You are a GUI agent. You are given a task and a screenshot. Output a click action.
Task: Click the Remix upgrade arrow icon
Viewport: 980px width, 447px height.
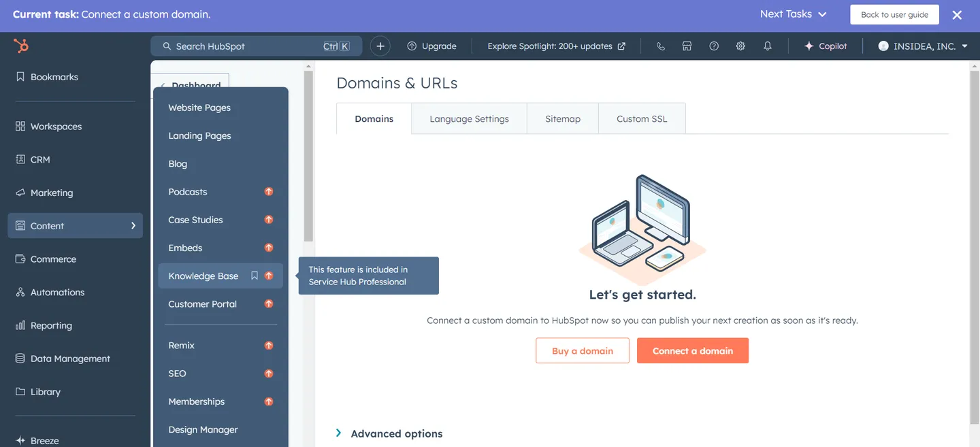coord(269,346)
